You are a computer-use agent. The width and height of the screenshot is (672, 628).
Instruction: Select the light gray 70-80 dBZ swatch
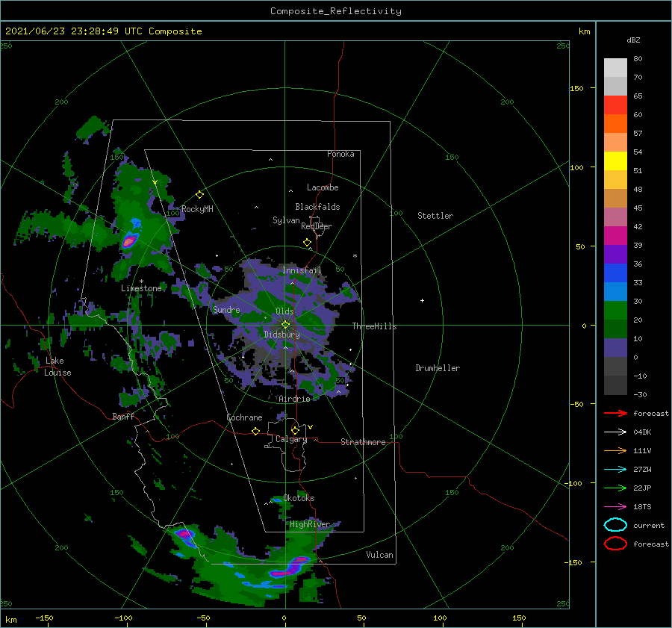[x=615, y=68]
